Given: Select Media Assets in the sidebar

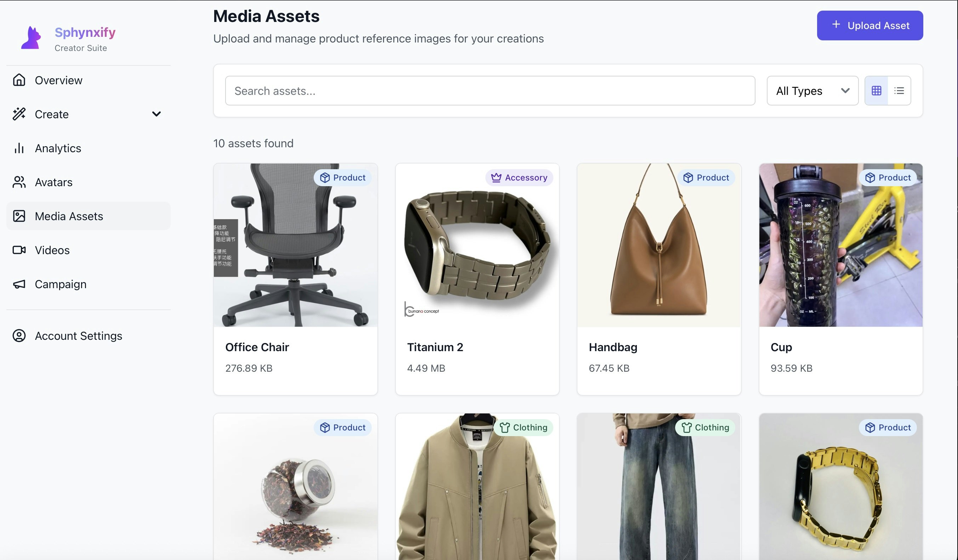Looking at the screenshot, I should point(88,216).
